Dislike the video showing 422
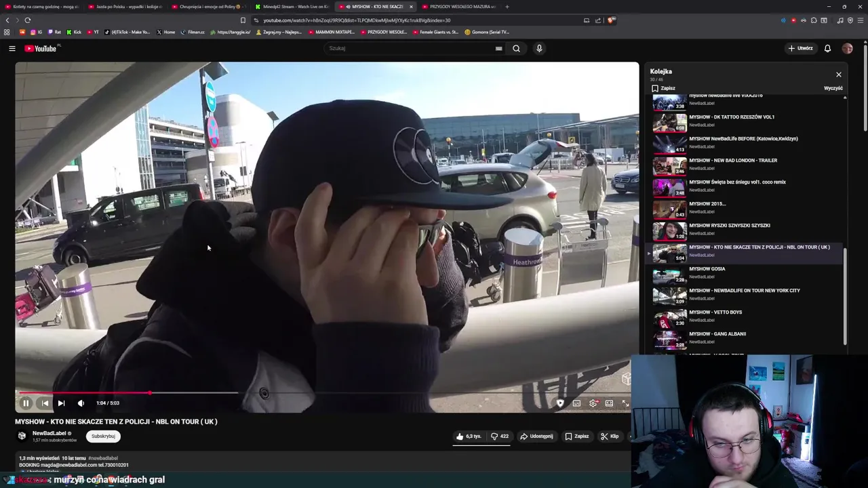 500,436
